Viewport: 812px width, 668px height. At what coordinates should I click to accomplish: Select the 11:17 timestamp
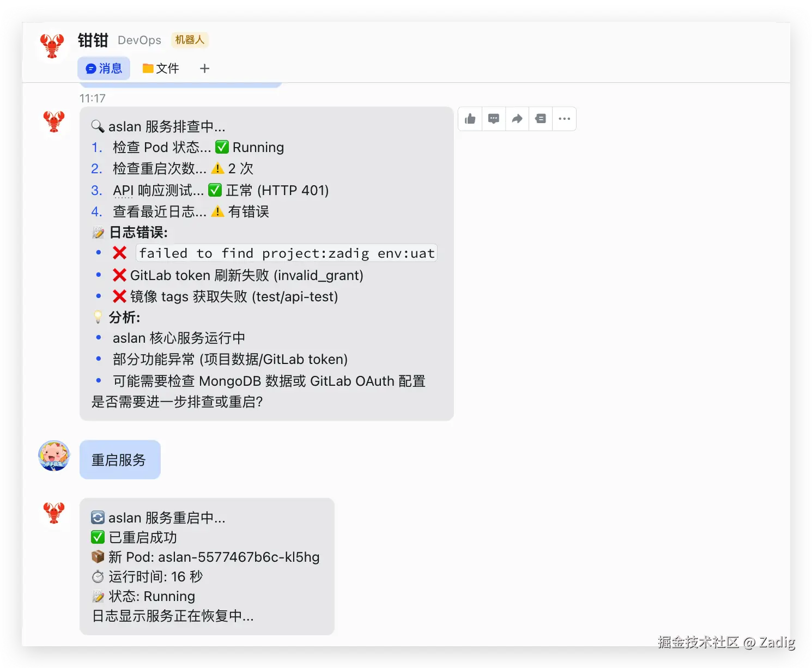(x=93, y=99)
